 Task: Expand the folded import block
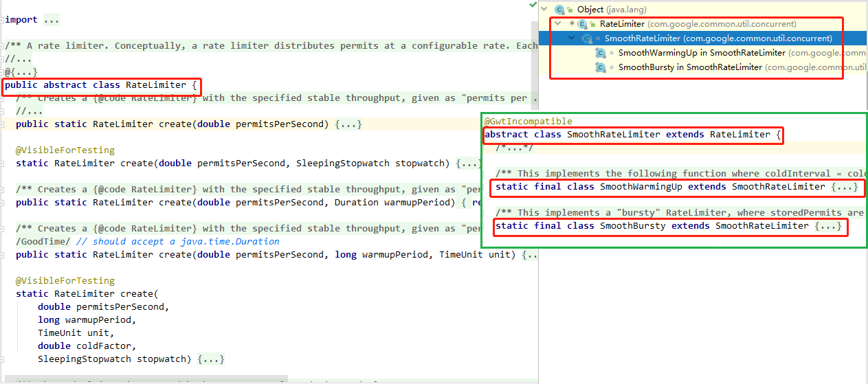pyautogui.click(x=52, y=20)
